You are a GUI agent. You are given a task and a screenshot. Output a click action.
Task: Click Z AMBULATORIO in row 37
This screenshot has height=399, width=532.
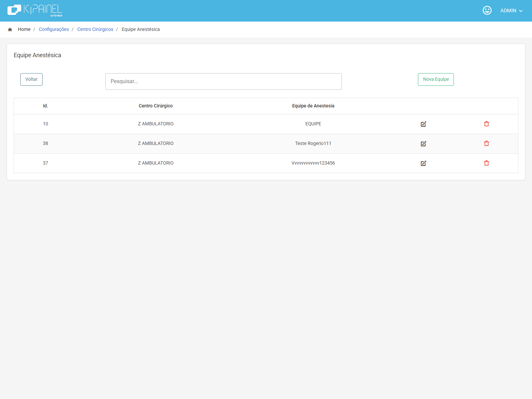(x=156, y=163)
